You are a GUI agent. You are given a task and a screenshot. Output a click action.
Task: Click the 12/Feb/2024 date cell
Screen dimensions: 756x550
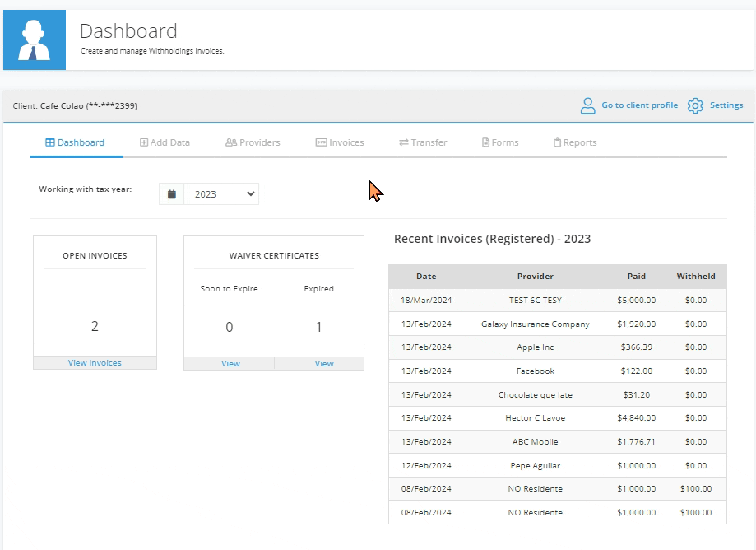click(x=426, y=465)
